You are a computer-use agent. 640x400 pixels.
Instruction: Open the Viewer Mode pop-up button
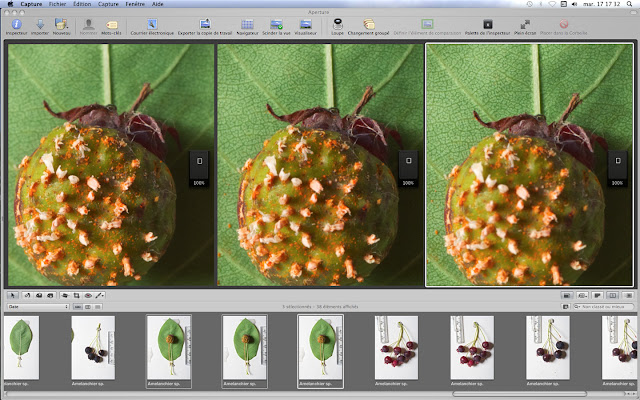click(x=583, y=295)
